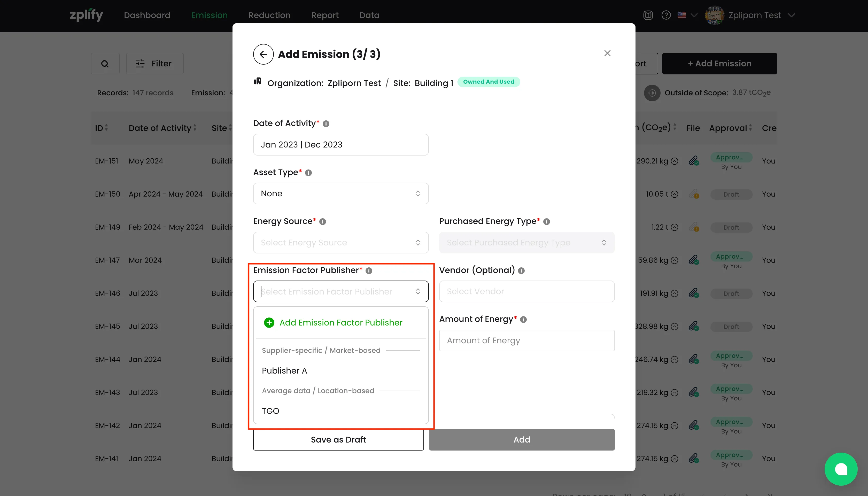Click info icon next to Date of Activity

point(326,124)
